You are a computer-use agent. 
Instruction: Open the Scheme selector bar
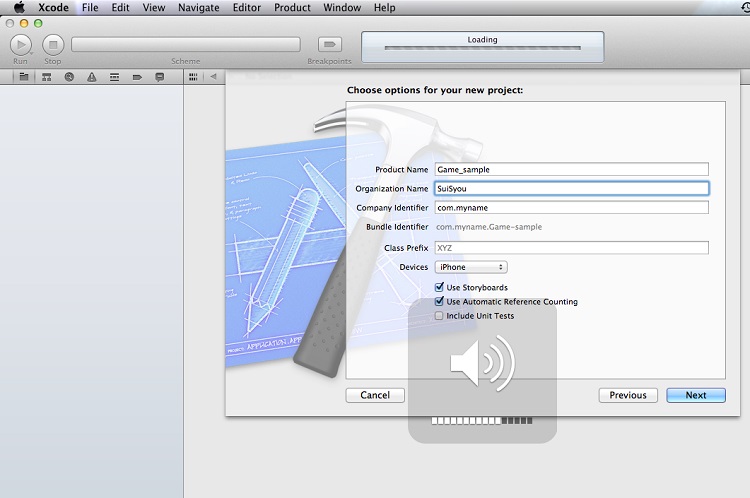click(x=186, y=44)
